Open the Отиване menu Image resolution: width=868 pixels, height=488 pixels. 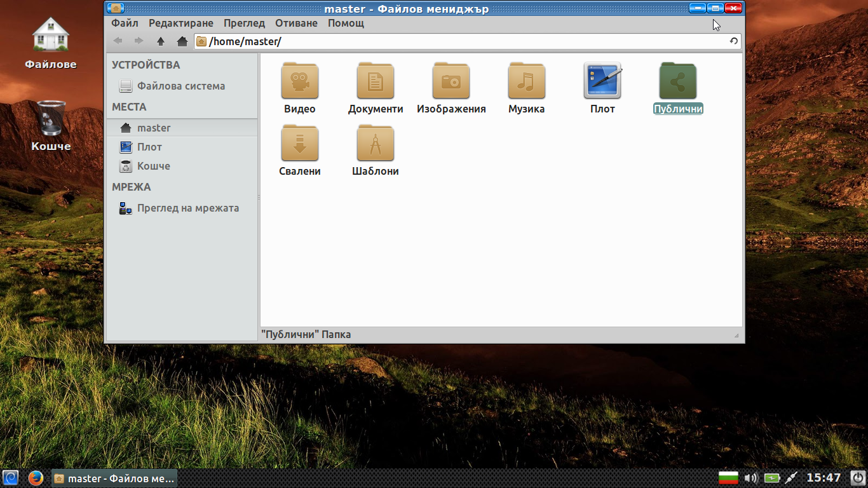296,23
